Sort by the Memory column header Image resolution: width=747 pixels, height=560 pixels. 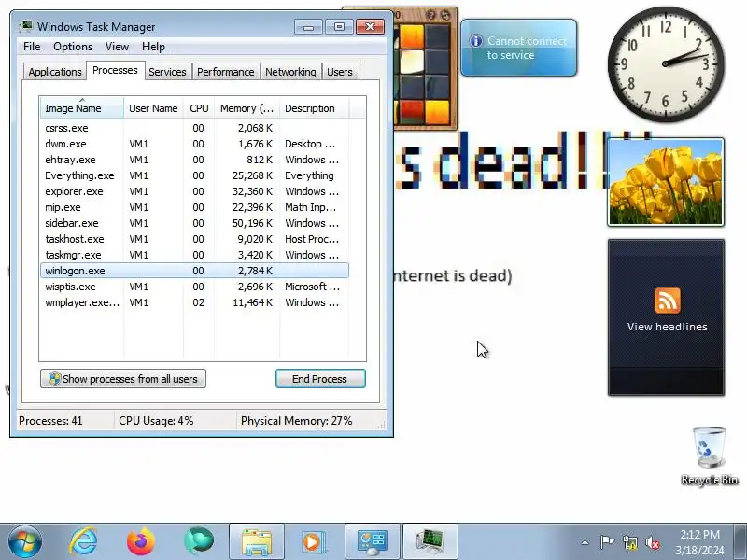point(247,108)
